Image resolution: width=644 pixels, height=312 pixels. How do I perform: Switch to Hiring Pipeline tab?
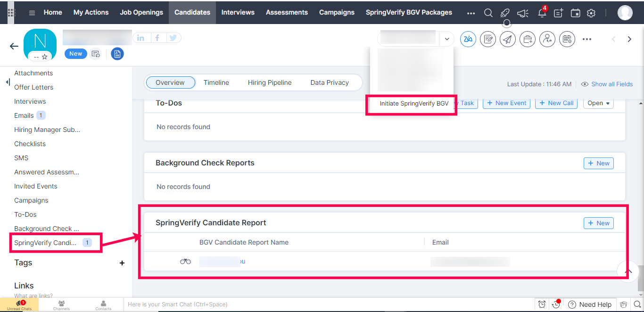pyautogui.click(x=270, y=82)
